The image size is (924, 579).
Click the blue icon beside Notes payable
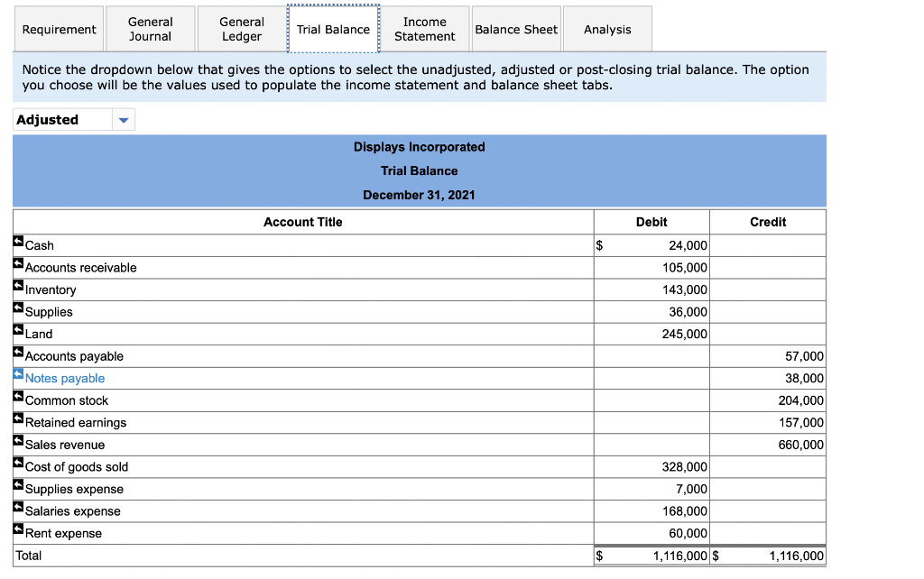tap(16, 373)
